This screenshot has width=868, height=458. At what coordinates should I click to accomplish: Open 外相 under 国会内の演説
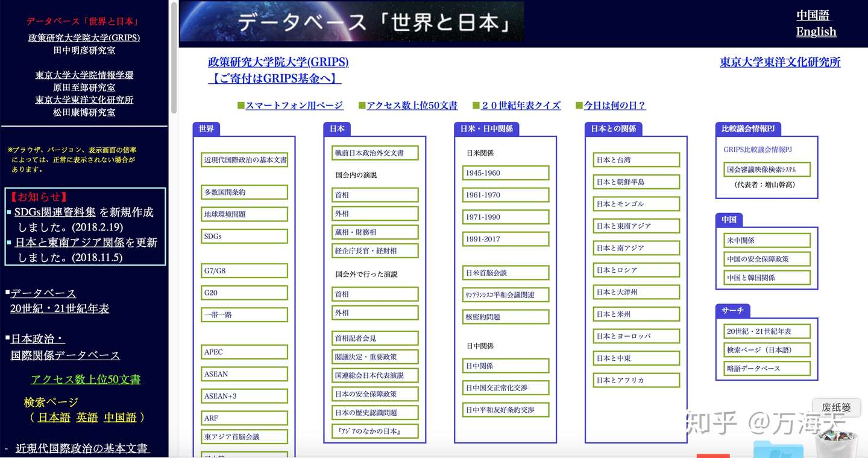[375, 214]
